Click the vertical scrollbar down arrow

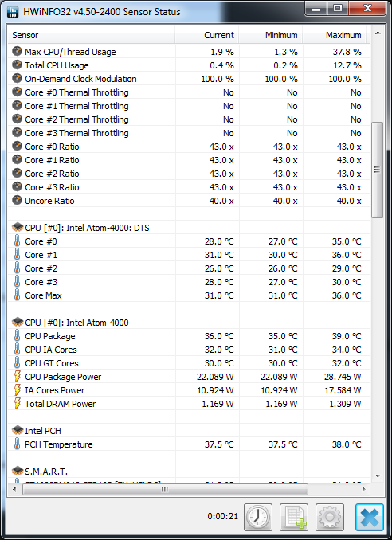pos(378,476)
